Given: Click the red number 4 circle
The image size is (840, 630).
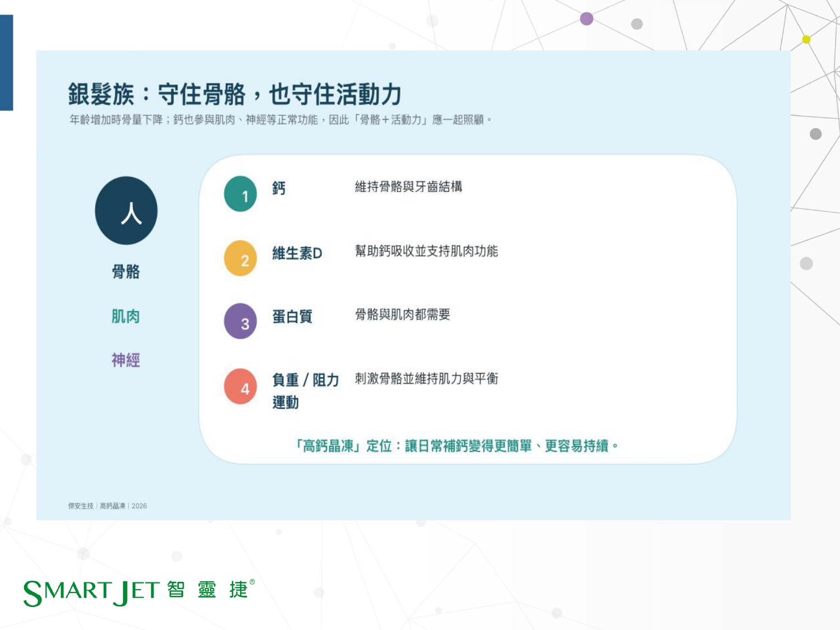Looking at the screenshot, I should (x=240, y=386).
